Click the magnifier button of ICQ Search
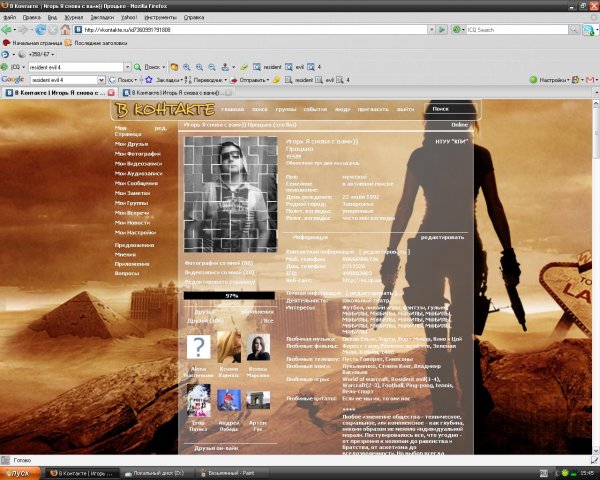The height and width of the screenshot is (480, 600). (574, 29)
